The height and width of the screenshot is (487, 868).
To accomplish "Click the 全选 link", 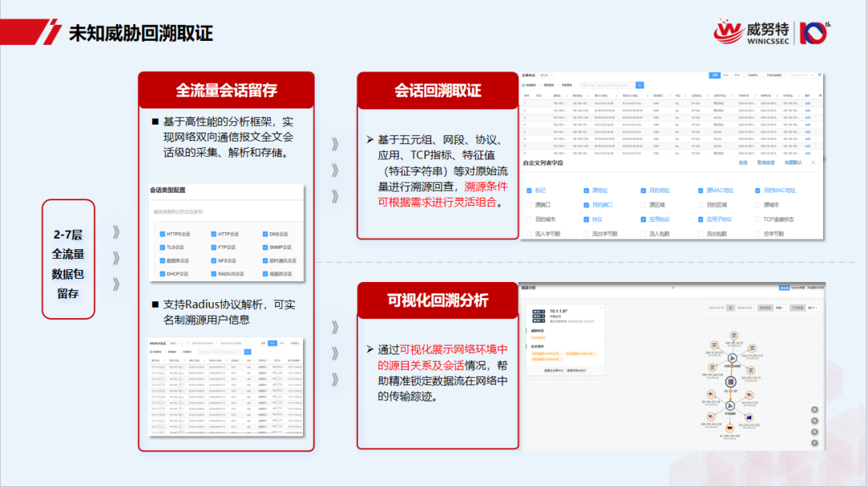I will coord(743,162).
